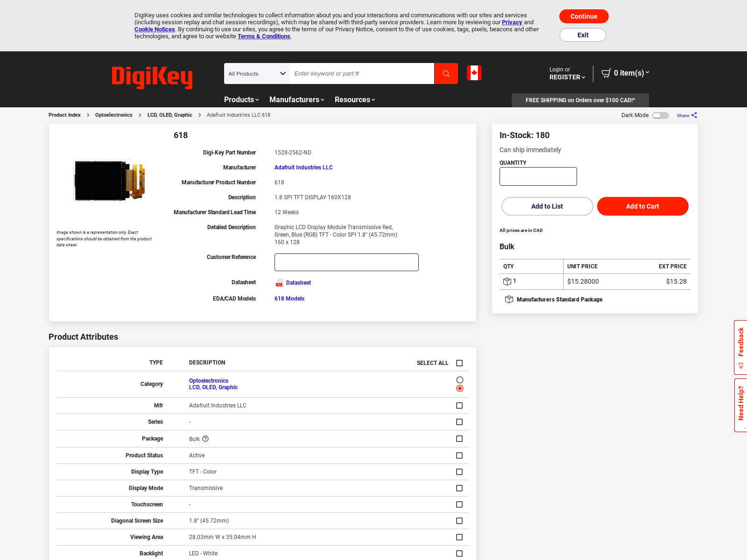Viewport: 747px width, 560px height.
Task: Click the Exit cookie button
Action: tap(583, 35)
